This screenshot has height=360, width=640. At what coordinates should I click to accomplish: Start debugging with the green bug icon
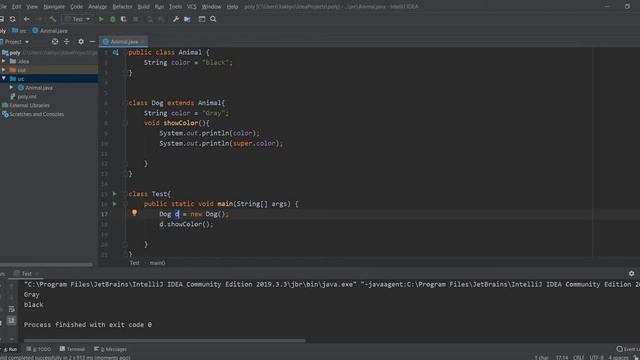coord(113,19)
